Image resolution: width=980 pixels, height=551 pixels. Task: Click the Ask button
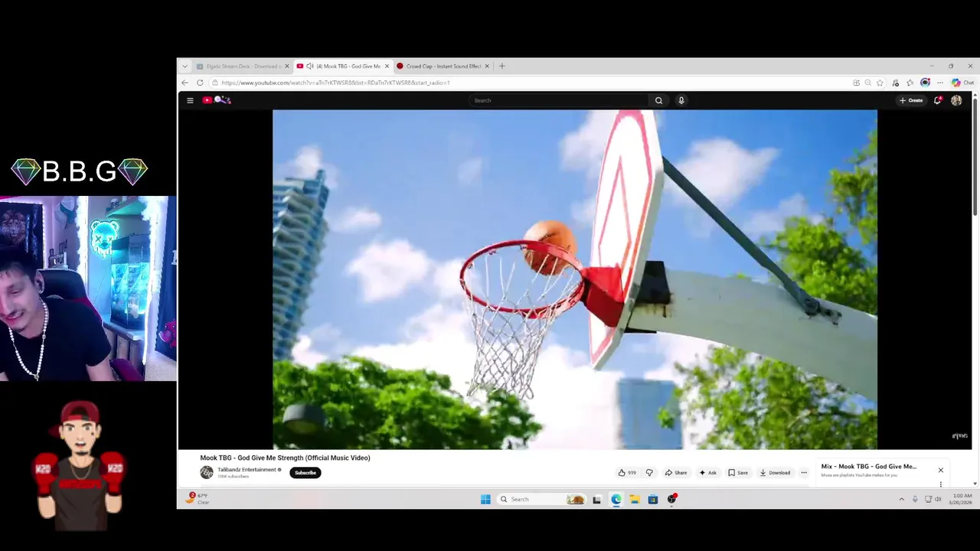click(x=707, y=473)
